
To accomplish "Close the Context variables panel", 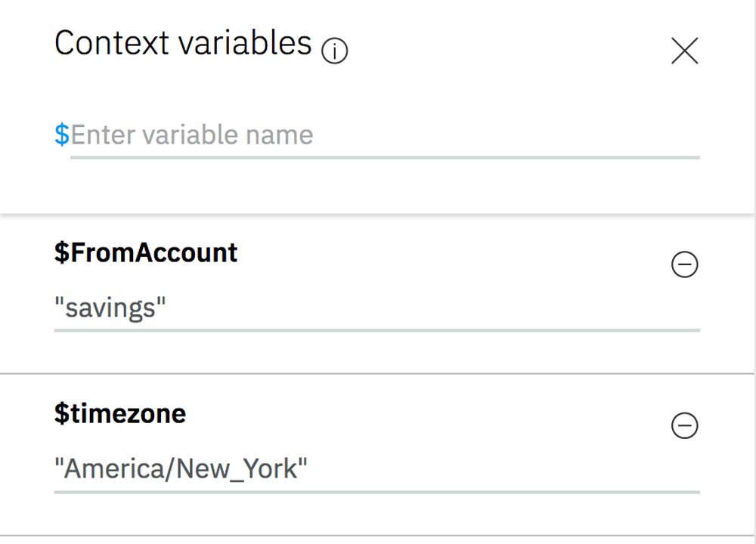I will coord(684,51).
